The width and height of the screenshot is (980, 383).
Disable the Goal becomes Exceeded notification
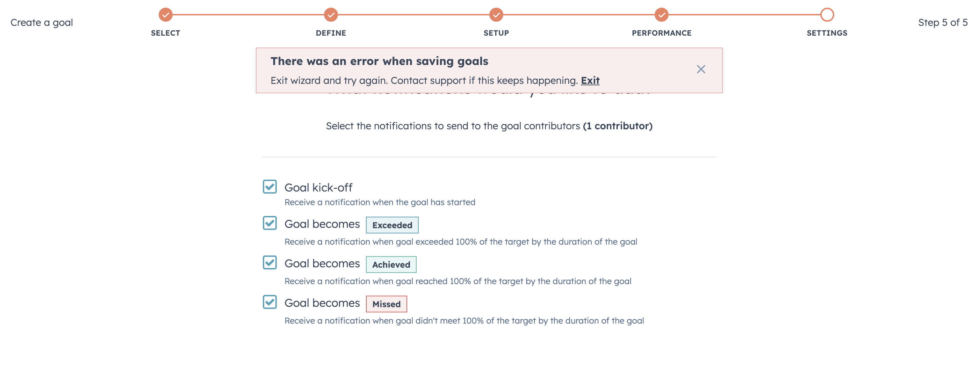pyautogui.click(x=270, y=224)
